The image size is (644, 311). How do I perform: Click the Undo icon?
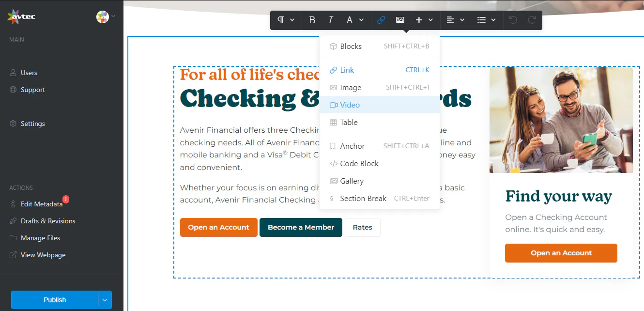pyautogui.click(x=513, y=20)
